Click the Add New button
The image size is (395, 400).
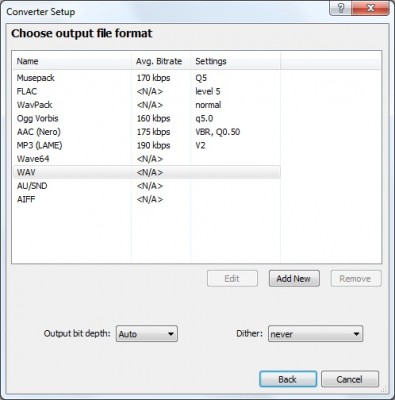pyautogui.click(x=294, y=278)
